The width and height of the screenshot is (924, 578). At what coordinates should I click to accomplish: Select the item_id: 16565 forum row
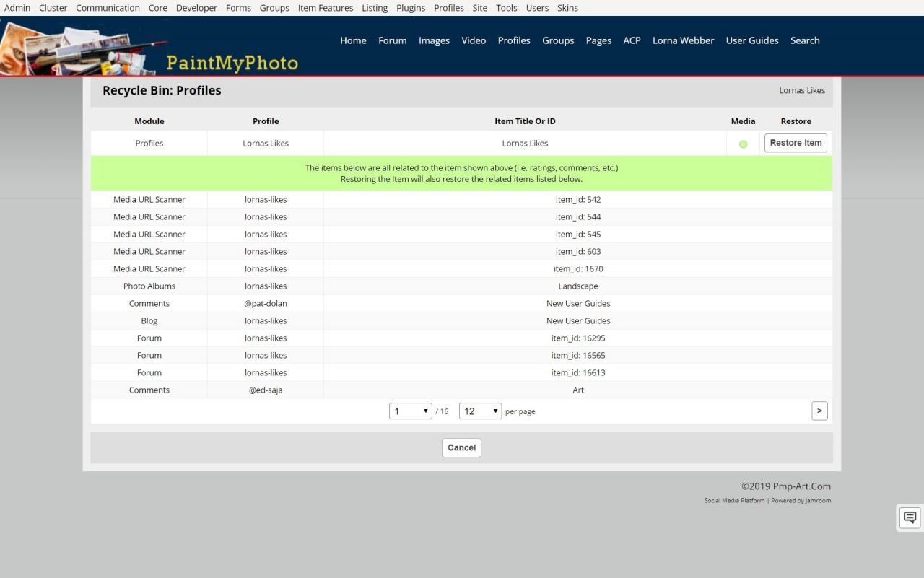(461, 356)
